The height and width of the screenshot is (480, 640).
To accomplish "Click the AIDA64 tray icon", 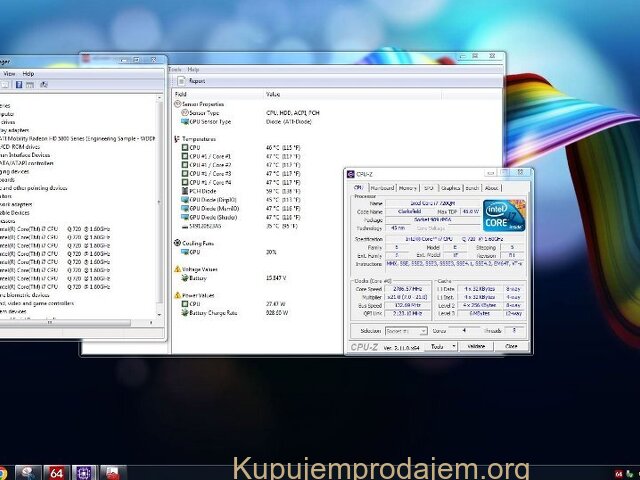I will (619, 472).
